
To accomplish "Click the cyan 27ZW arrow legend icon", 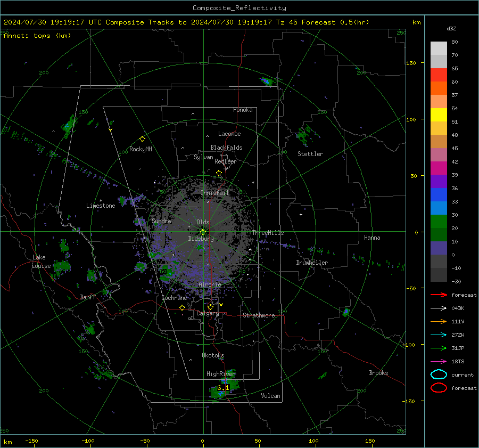I will [x=439, y=335].
